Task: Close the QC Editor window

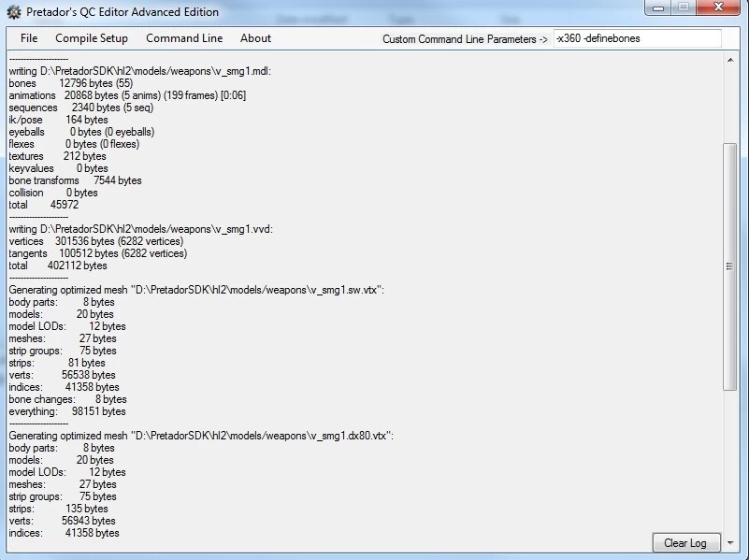Action: click(718, 7)
